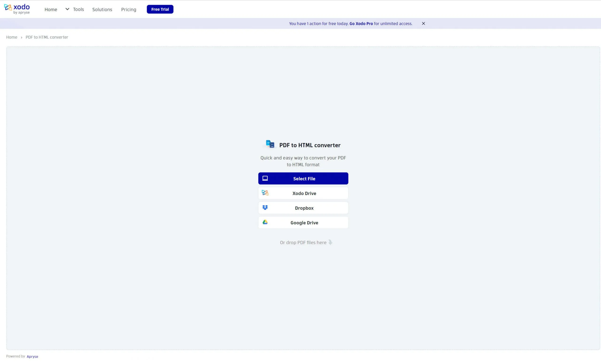Viewport: 601px width, 364px height.
Task: Click the Tools dropdown chevron
Action: pyautogui.click(x=67, y=9)
